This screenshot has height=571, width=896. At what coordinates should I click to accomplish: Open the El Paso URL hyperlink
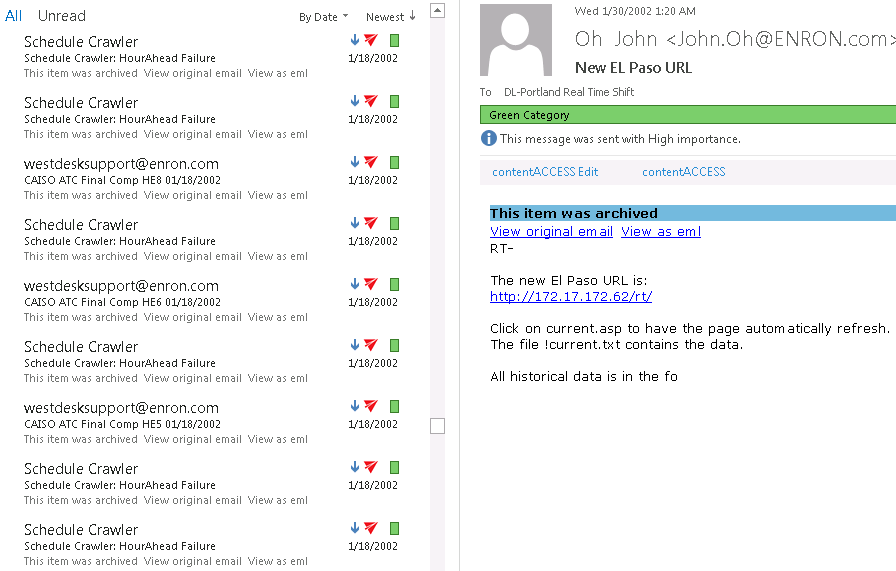(570, 297)
